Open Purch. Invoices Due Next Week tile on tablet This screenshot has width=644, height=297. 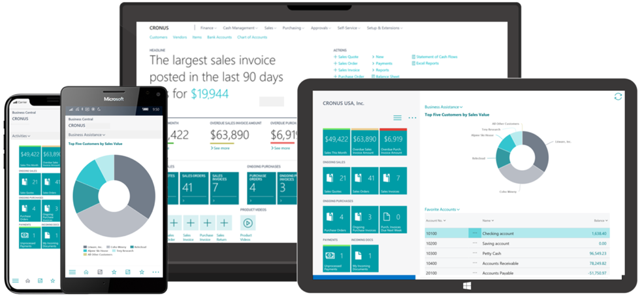coord(393,220)
